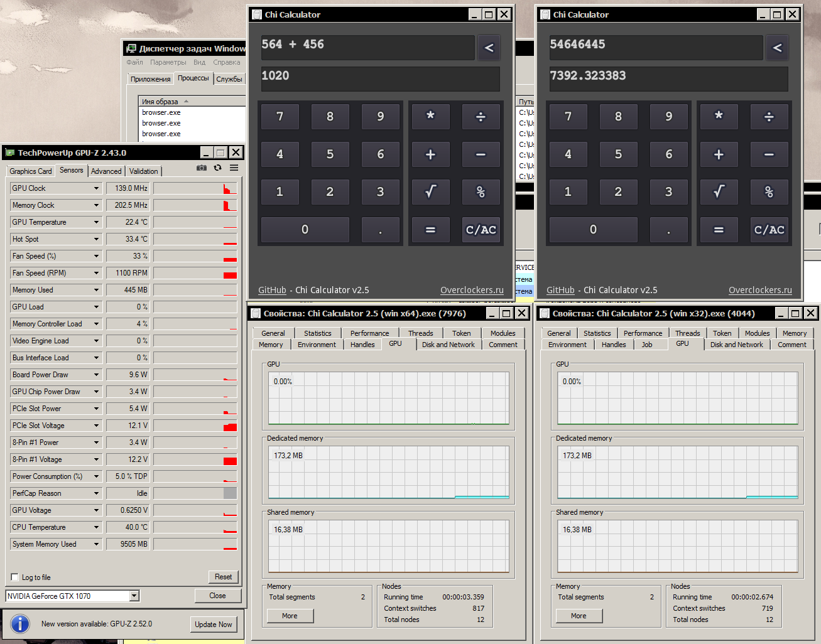Click the equals key in right Chi Calculator
The height and width of the screenshot is (644, 821).
(x=719, y=230)
